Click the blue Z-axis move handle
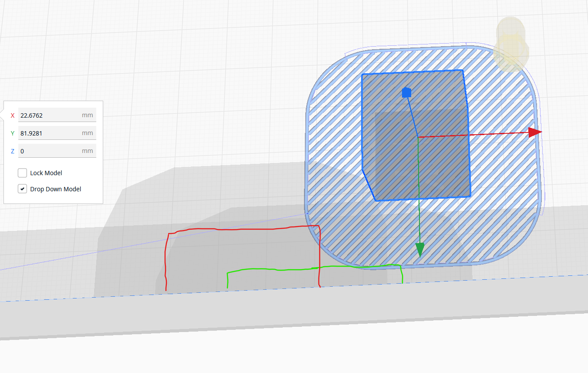Image resolution: width=588 pixels, height=373 pixels. (x=406, y=92)
